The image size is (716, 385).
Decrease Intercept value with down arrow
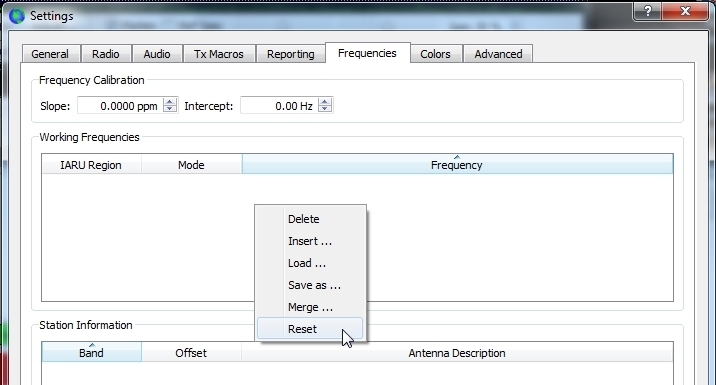coord(325,109)
